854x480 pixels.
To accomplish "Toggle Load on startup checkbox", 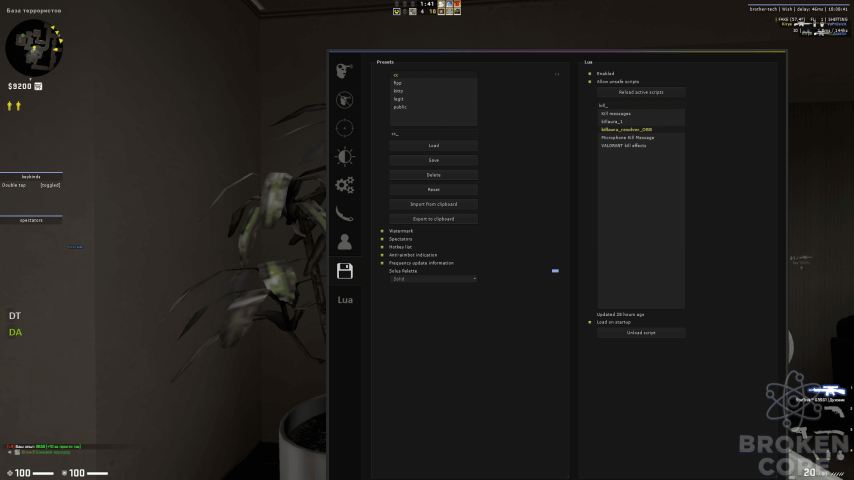I will coord(589,322).
